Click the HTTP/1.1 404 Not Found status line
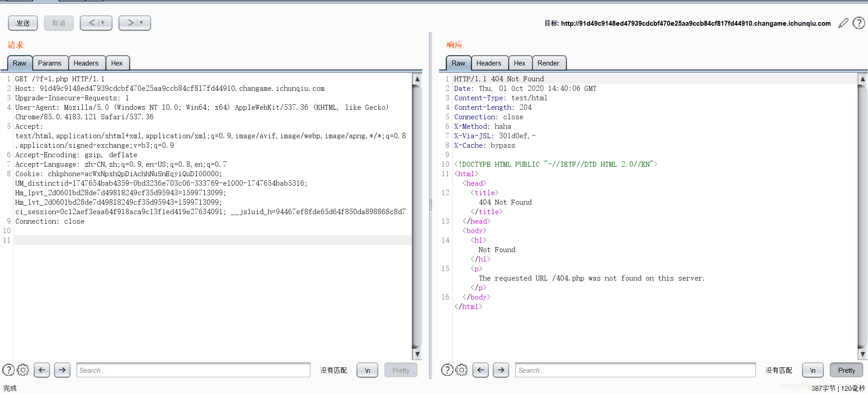The width and height of the screenshot is (868, 394). point(499,79)
